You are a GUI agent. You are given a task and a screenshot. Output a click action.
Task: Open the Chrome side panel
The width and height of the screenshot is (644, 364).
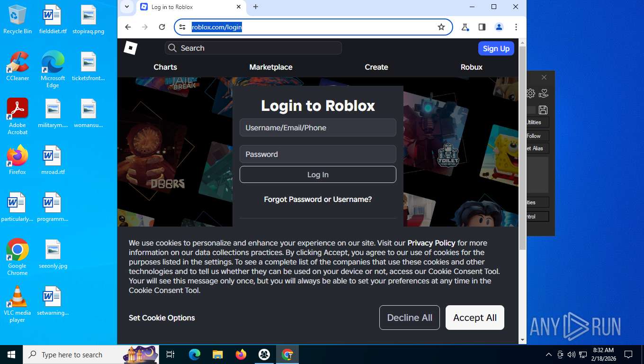482,27
